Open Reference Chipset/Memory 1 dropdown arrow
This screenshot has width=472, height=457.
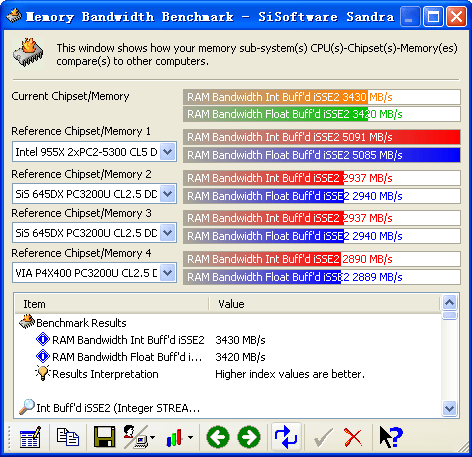168,152
